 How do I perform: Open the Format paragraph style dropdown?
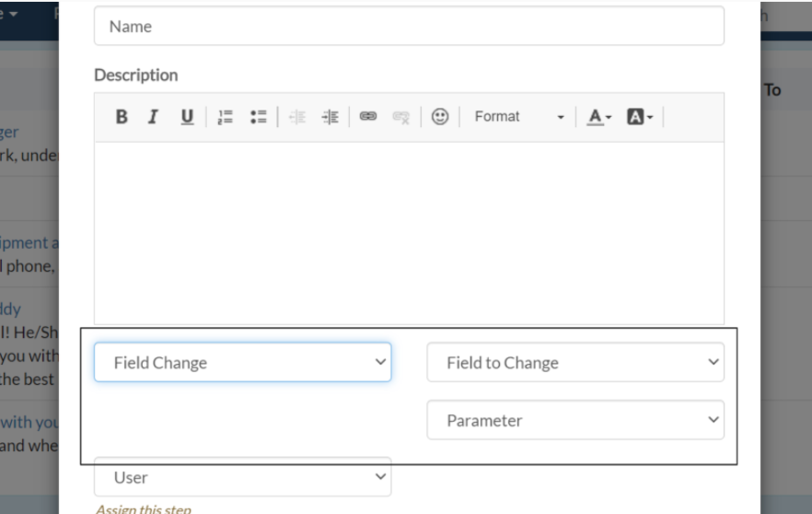pyautogui.click(x=518, y=117)
